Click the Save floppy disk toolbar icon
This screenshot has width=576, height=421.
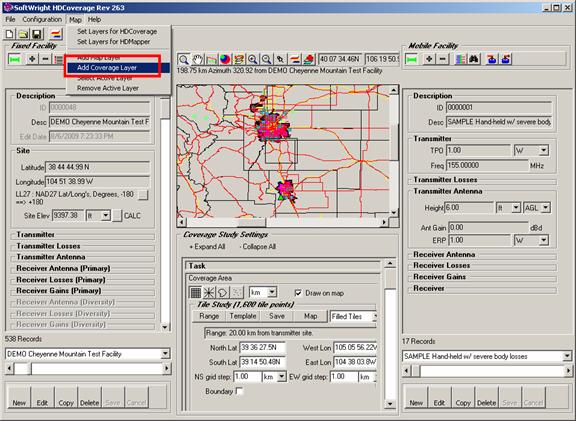click(x=37, y=34)
